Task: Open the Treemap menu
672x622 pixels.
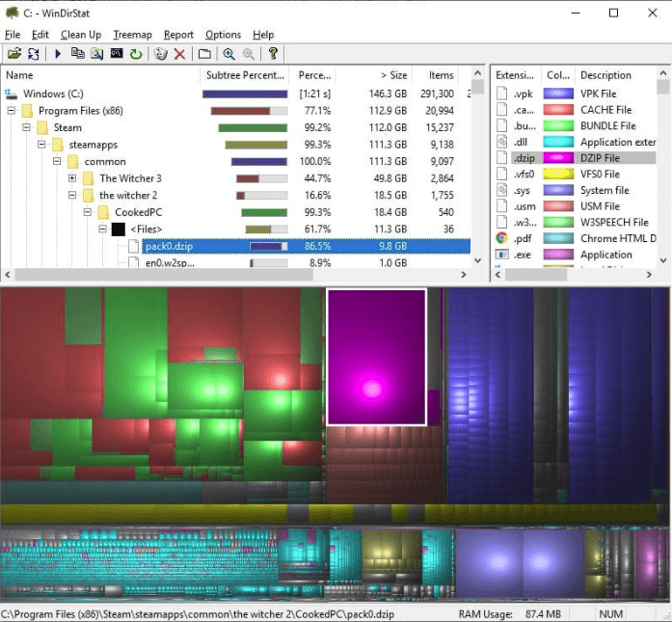Action: (x=132, y=35)
